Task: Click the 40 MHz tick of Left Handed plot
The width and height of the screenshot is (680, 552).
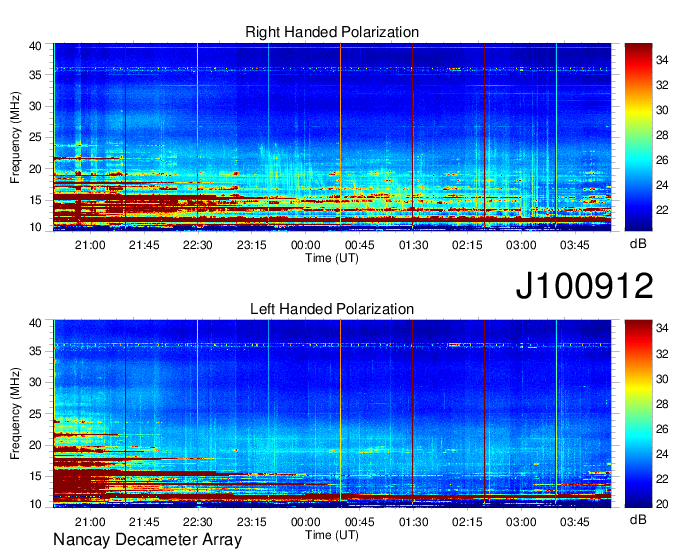Action: (x=36, y=323)
